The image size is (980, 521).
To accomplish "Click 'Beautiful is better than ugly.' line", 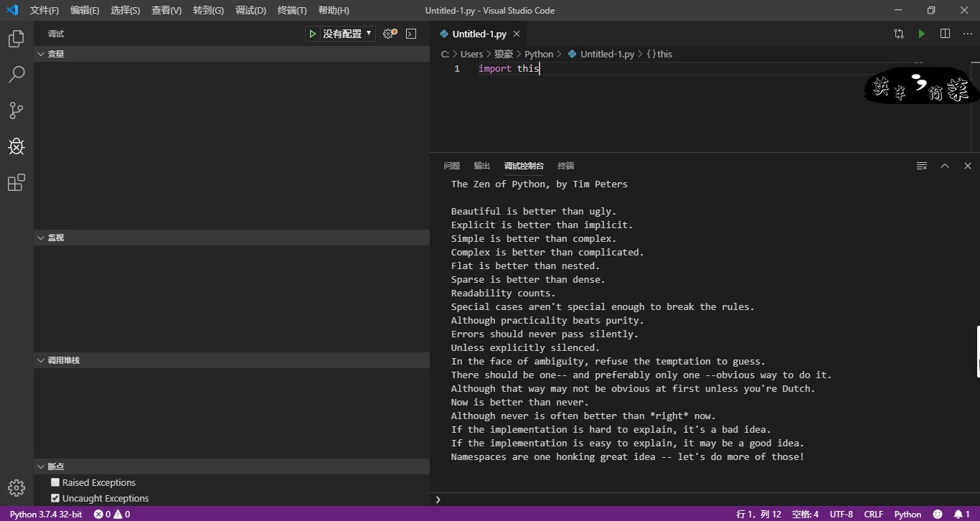I will pyautogui.click(x=534, y=211).
